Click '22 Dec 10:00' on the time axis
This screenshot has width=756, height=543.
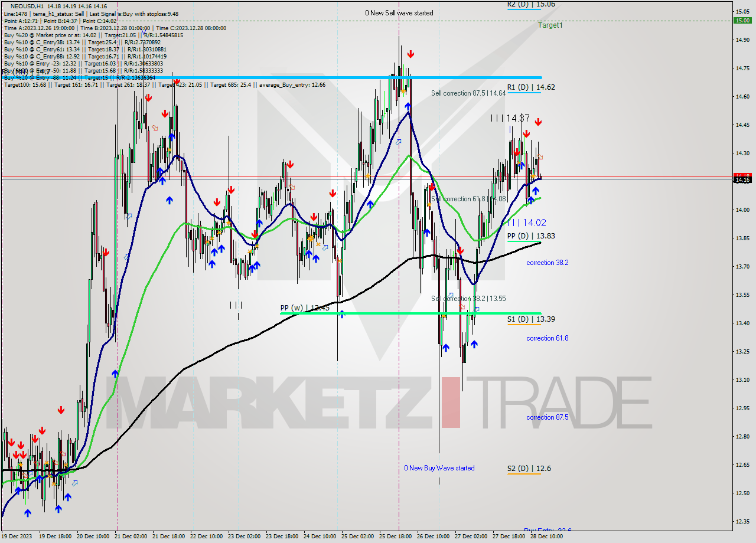point(206,537)
